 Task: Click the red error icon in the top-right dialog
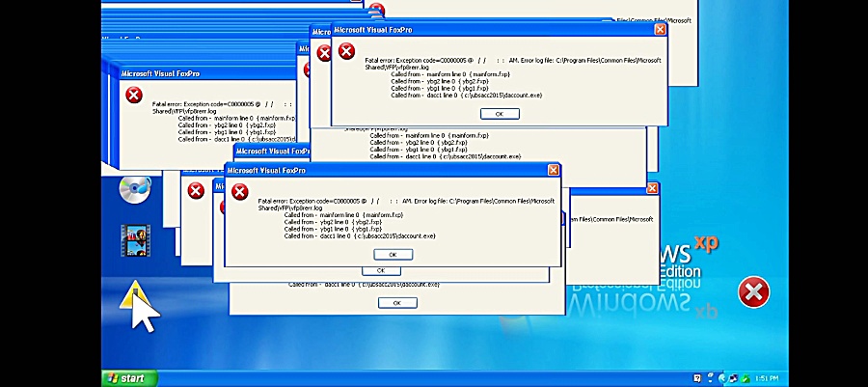(x=346, y=51)
